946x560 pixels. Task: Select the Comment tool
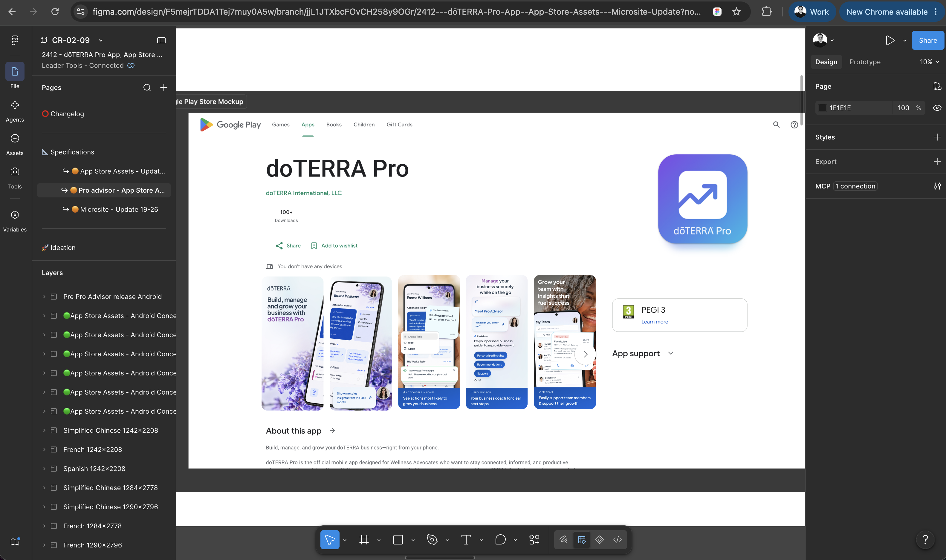click(500, 540)
